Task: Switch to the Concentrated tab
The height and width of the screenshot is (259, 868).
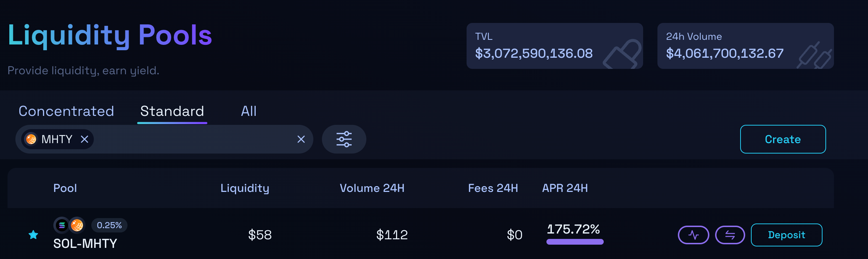Action: pos(66,111)
